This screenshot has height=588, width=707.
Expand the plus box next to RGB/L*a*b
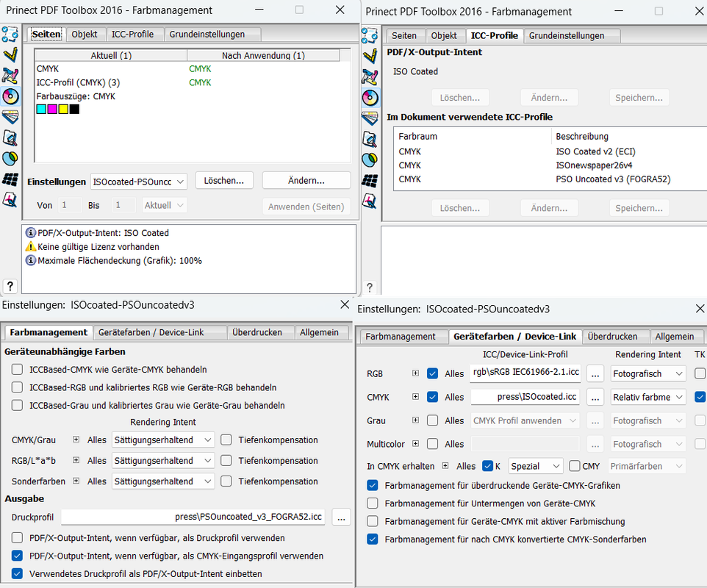(76, 460)
